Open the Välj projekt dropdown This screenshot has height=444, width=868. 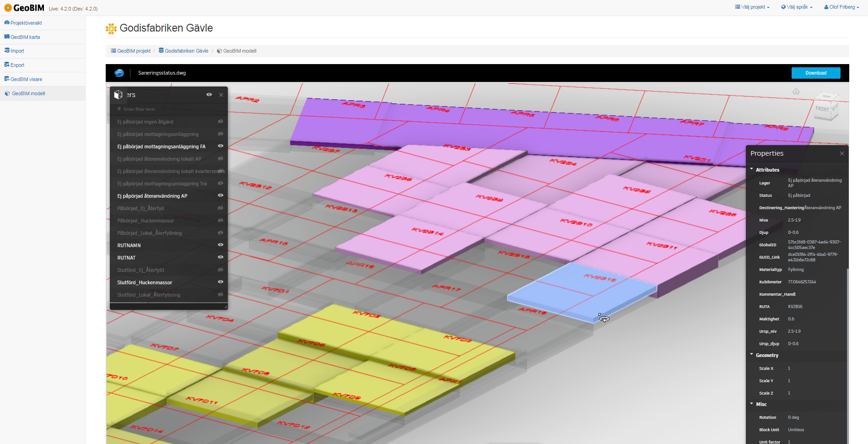[x=752, y=7]
